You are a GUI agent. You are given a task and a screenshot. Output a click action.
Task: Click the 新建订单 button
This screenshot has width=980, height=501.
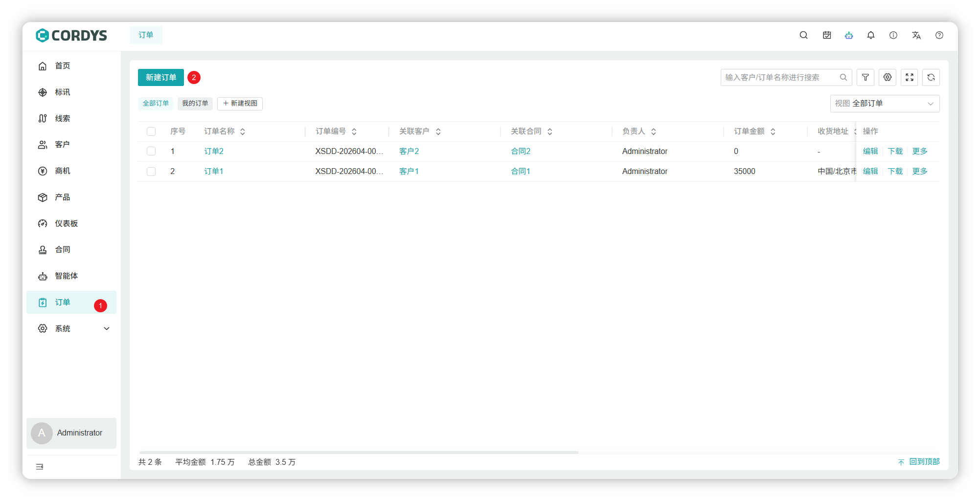[x=160, y=77]
